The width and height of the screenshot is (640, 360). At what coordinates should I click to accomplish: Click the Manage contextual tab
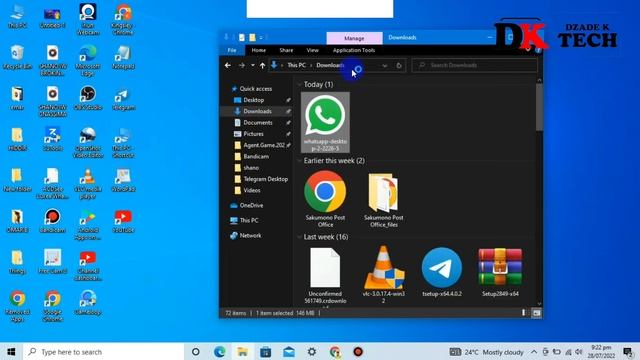(354, 38)
